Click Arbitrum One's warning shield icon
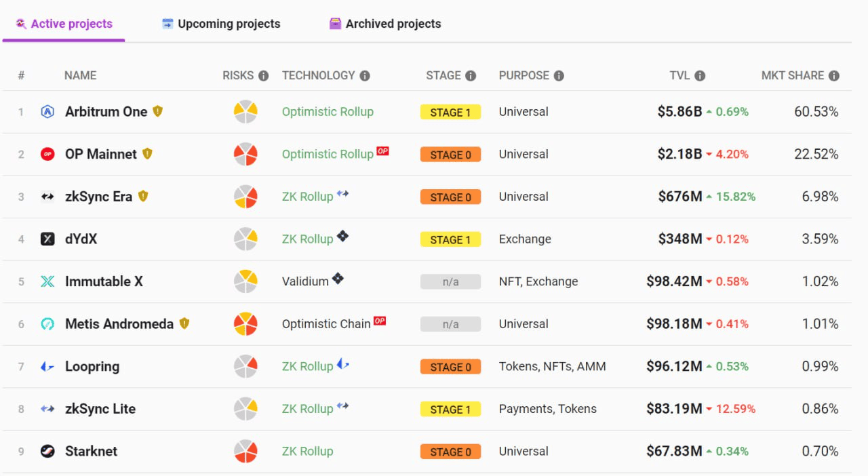The width and height of the screenshot is (868, 476). click(x=158, y=111)
